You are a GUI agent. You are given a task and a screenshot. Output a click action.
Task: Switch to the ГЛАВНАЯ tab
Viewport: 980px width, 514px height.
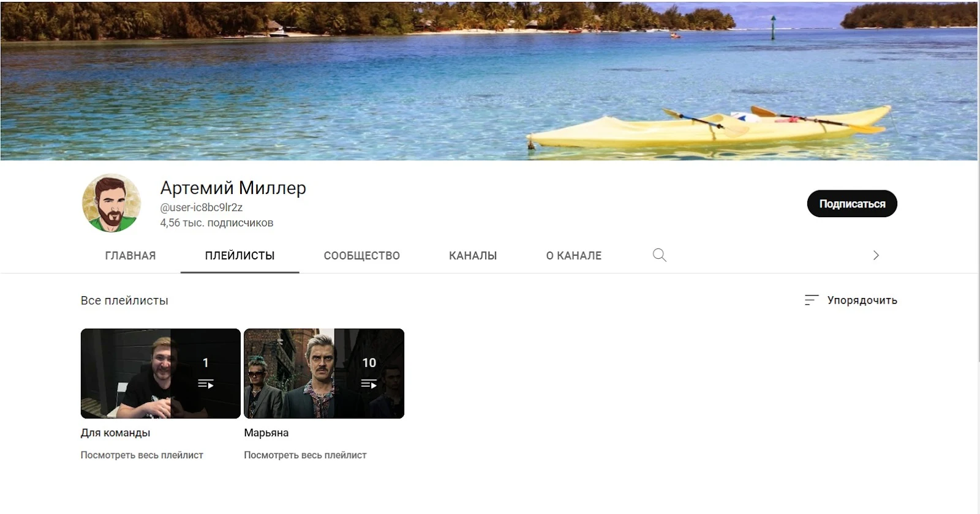pyautogui.click(x=130, y=256)
